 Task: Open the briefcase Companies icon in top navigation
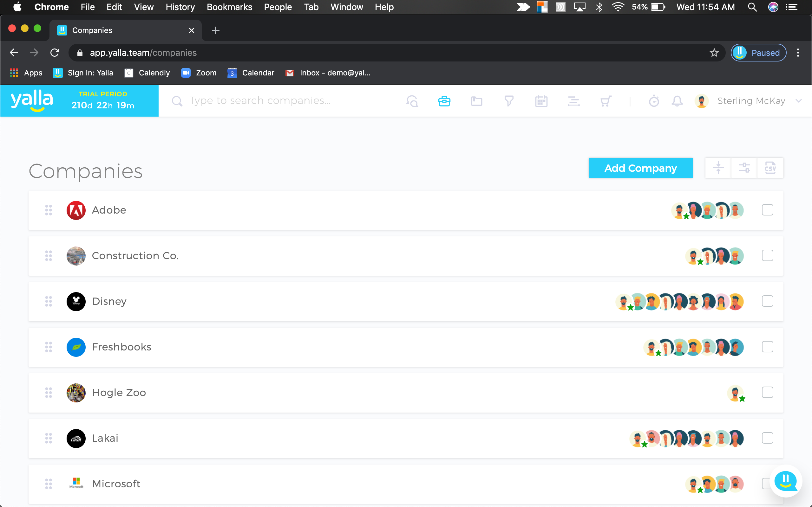[444, 101]
